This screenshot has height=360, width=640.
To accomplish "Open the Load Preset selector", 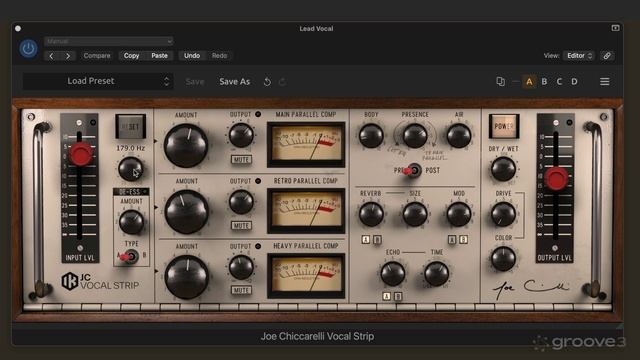I will [98, 81].
